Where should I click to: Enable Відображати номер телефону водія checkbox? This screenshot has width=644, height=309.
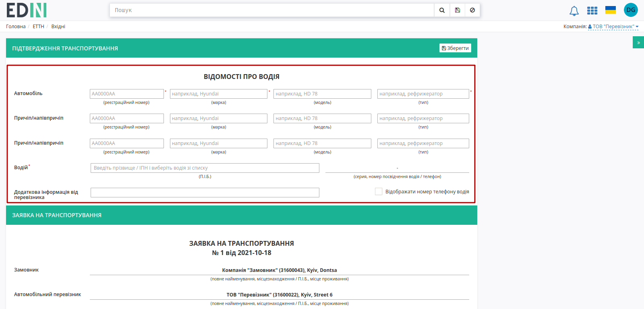click(x=379, y=192)
